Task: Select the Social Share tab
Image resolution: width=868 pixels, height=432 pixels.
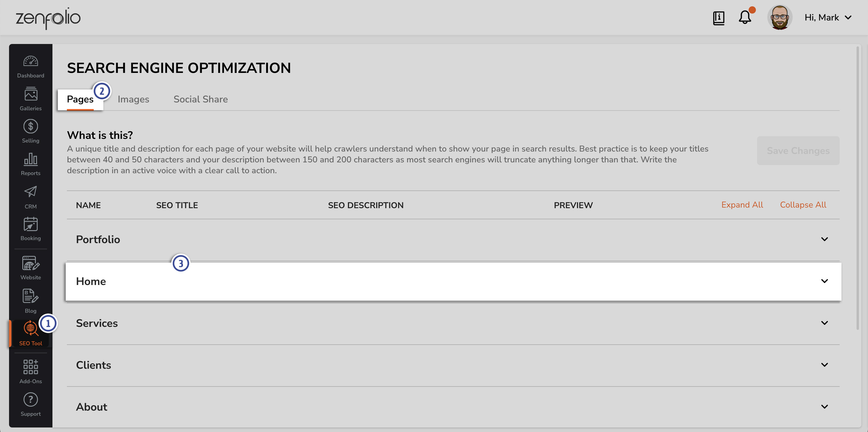Action: point(200,99)
